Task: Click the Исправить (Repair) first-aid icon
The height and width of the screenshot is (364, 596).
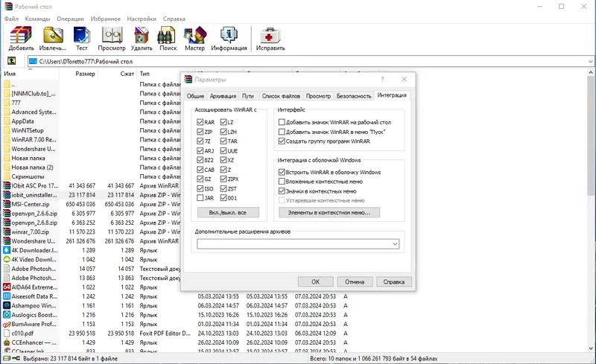Action: [270, 39]
